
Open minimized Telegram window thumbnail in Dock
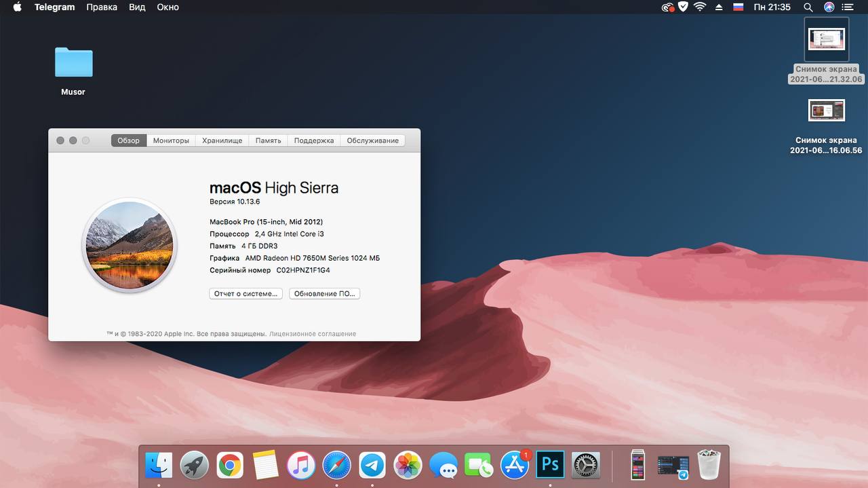(x=673, y=466)
